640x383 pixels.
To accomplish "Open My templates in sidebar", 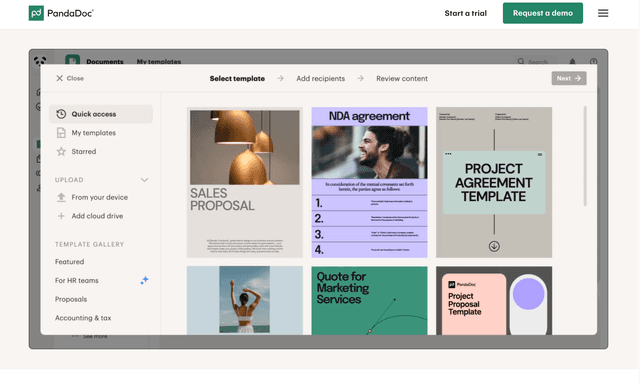I will (x=93, y=133).
